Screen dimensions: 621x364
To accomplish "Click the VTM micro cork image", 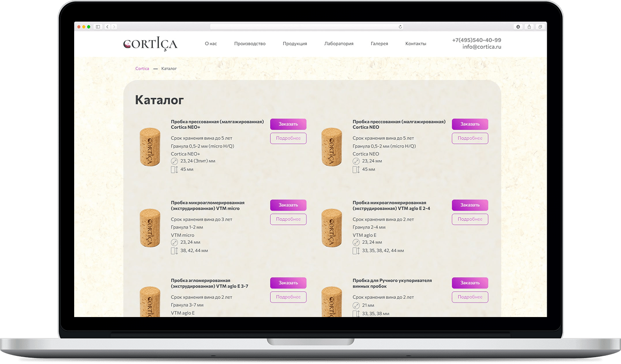I will click(150, 228).
